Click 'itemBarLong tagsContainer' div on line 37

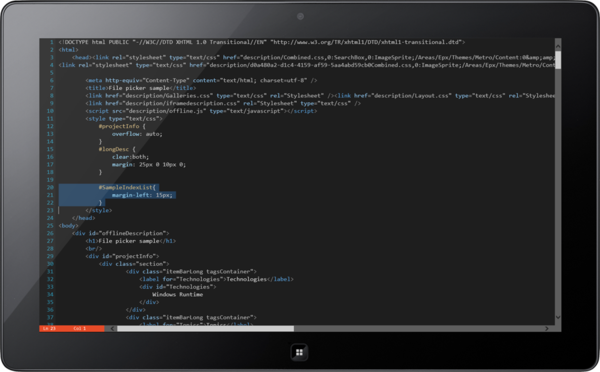pyautogui.click(x=191, y=317)
